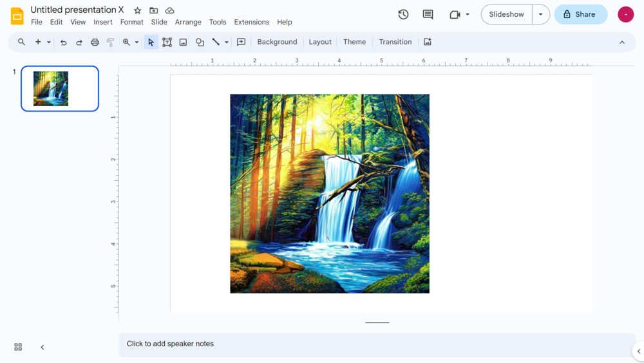This screenshot has width=644, height=363.
Task: Click the Share button
Action: 580,14
